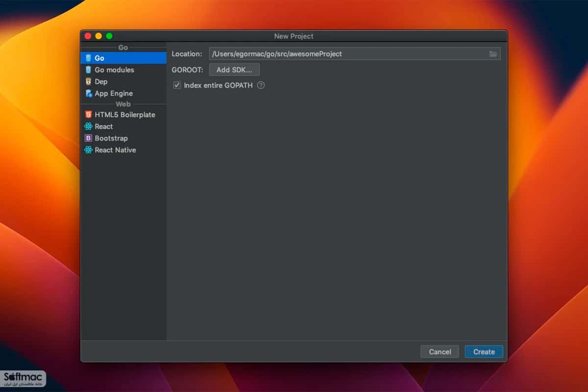
Task: Select the Go project type
Action: click(x=123, y=58)
